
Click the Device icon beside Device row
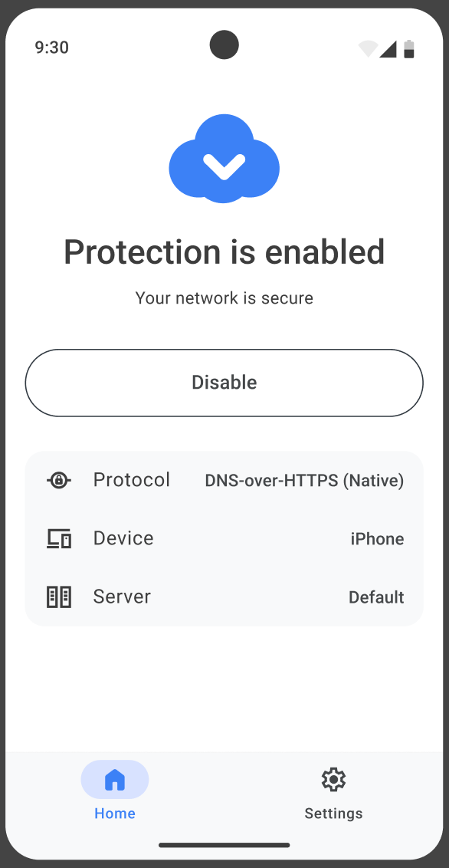[x=58, y=538]
